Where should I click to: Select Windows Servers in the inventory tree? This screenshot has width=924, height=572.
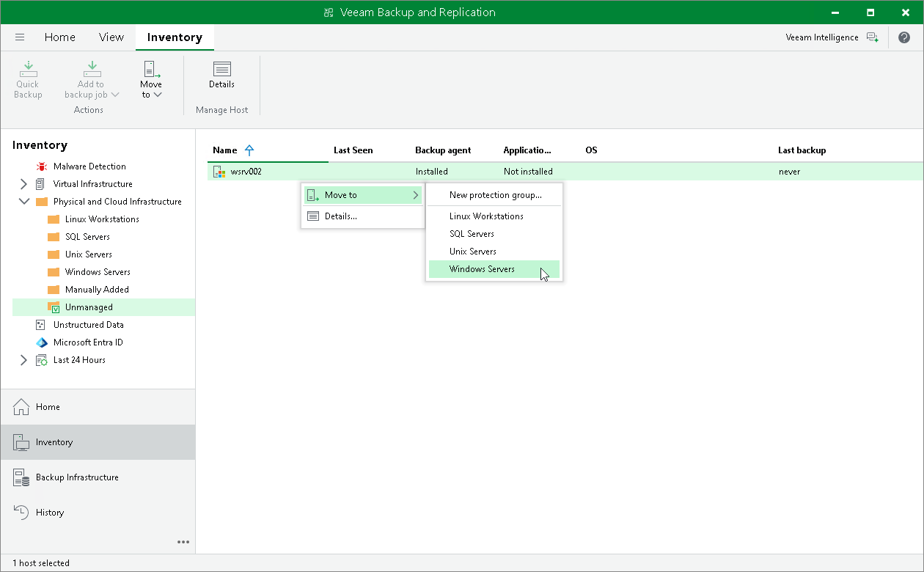click(98, 272)
